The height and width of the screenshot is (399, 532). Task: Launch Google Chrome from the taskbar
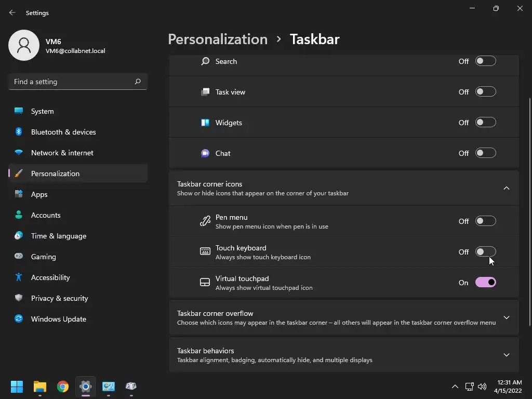[63, 387]
